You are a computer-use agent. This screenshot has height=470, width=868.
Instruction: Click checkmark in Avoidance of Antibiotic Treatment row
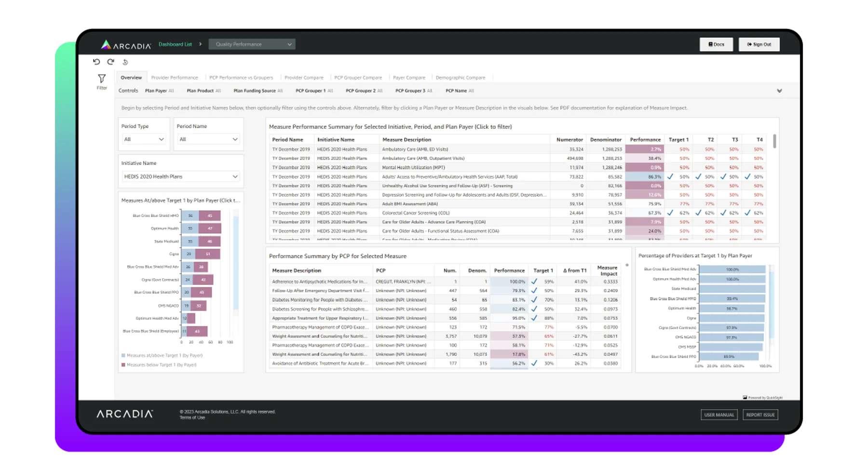534,363
